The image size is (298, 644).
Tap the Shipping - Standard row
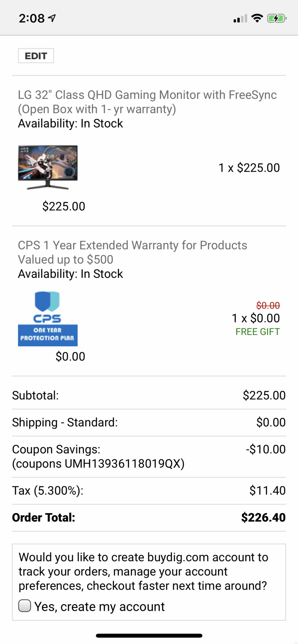tap(65, 422)
